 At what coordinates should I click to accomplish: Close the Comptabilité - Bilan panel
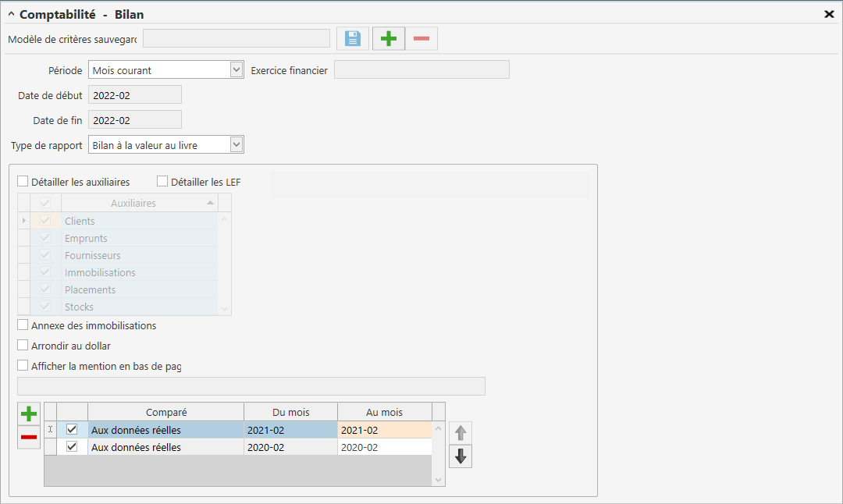829,15
